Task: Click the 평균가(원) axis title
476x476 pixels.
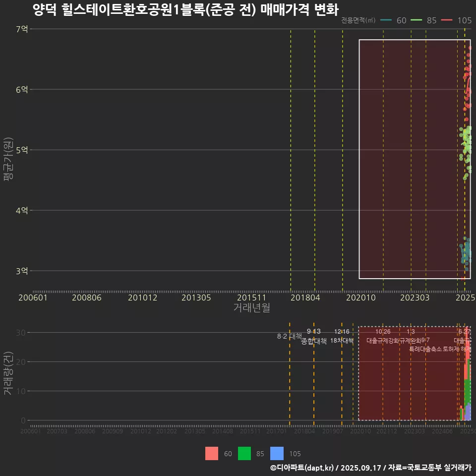Action: point(8,159)
